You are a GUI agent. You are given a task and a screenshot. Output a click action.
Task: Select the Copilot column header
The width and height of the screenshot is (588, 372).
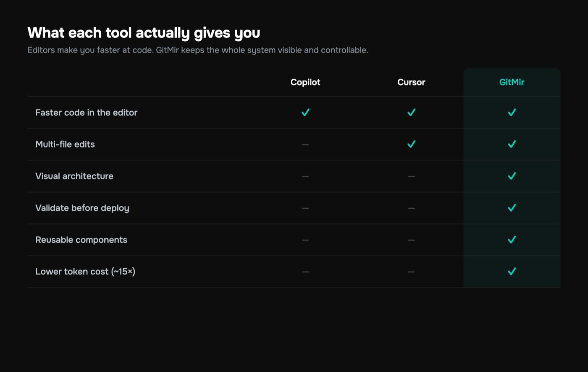click(305, 82)
